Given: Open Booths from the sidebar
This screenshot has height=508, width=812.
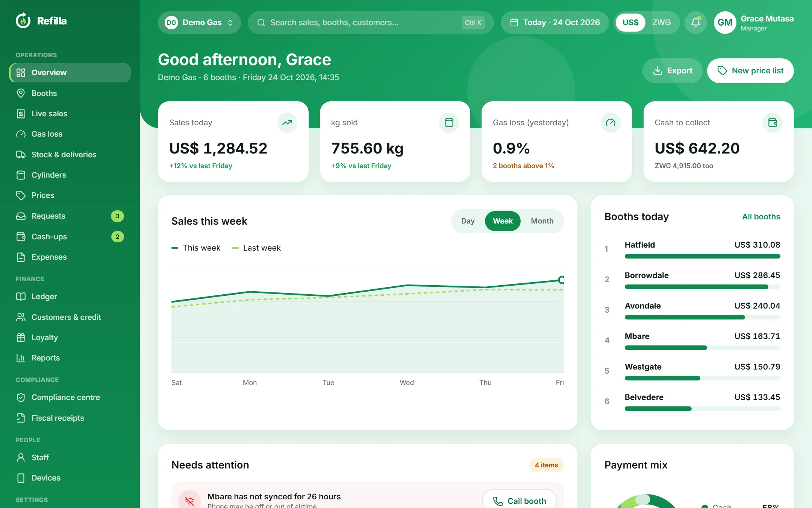Looking at the screenshot, I should tap(70, 93).
